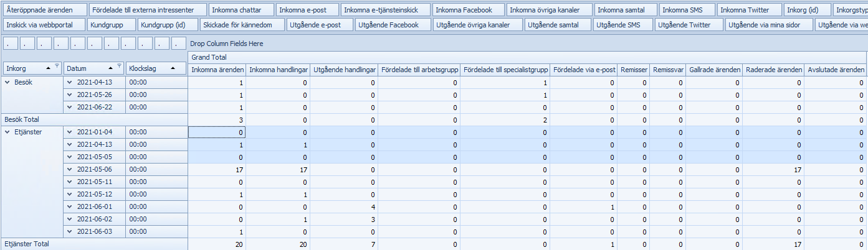Select the Kundgrupp (id) field
Screen dimensions: 868x250
[168, 25]
